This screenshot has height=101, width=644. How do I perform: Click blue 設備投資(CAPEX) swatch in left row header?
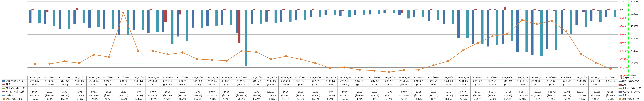(x=4, y=81)
